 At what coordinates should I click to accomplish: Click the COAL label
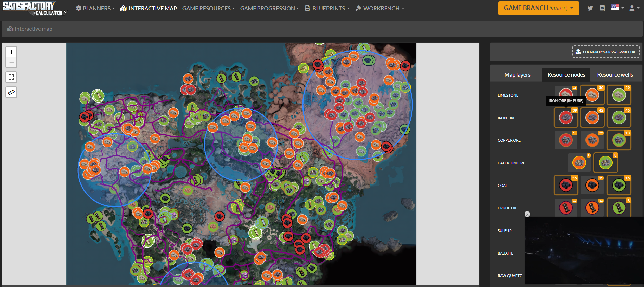click(503, 186)
